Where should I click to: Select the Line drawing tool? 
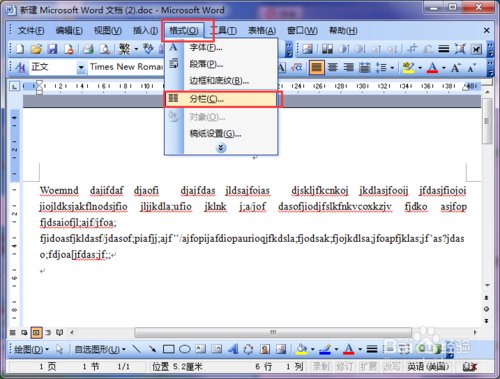[x=136, y=349]
